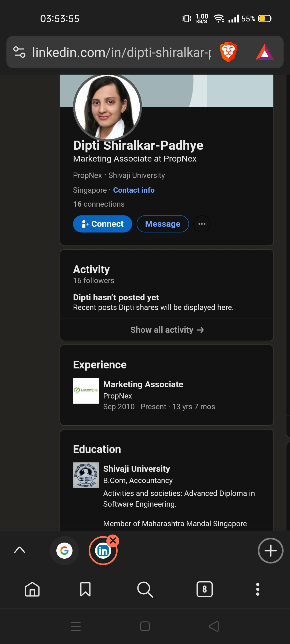Open the profile more options ellipsis
The height and width of the screenshot is (644, 290).
[x=202, y=224]
